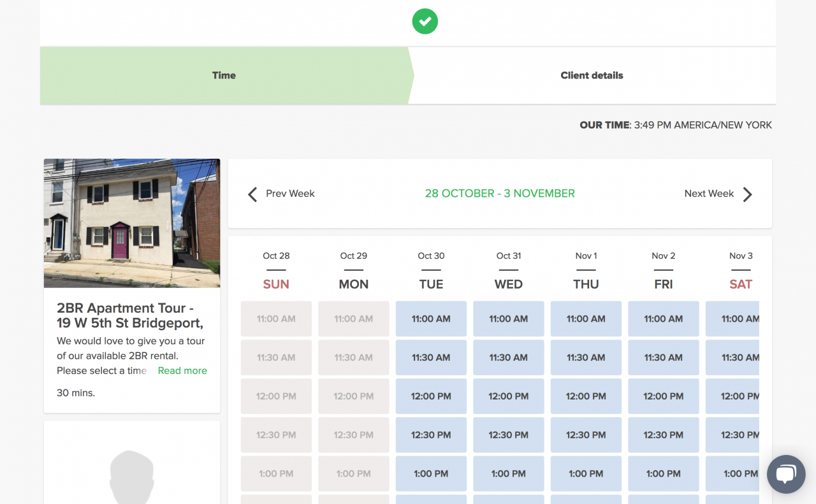Select Saturday Nov 3 11:00 AM slot
The width and height of the screenshot is (816, 504).
(x=732, y=319)
